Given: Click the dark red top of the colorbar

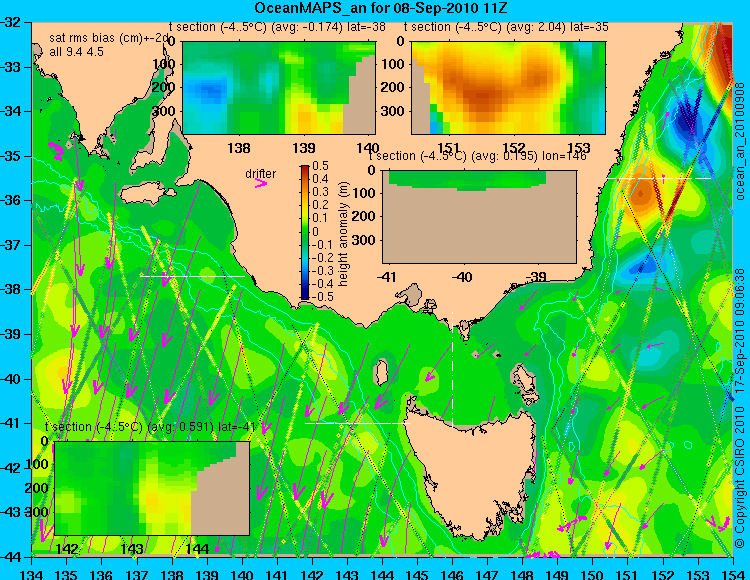Looking at the screenshot, I should coord(305,170).
